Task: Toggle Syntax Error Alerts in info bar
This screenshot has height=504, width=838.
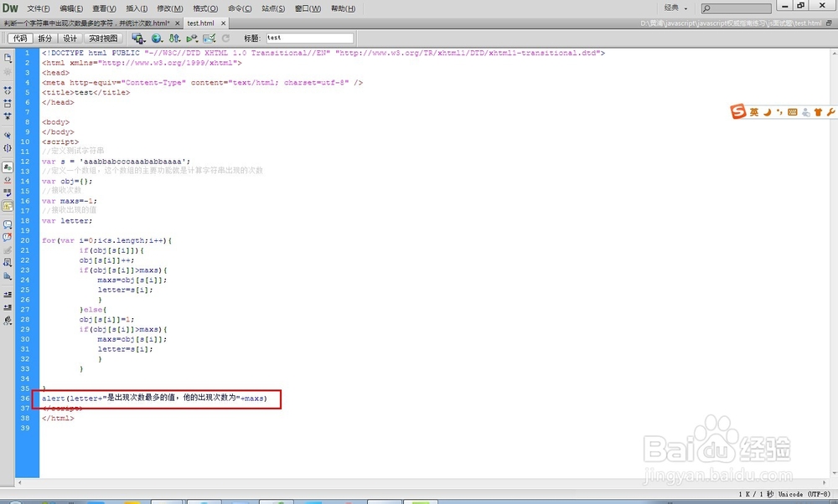Action: click(x=8, y=206)
